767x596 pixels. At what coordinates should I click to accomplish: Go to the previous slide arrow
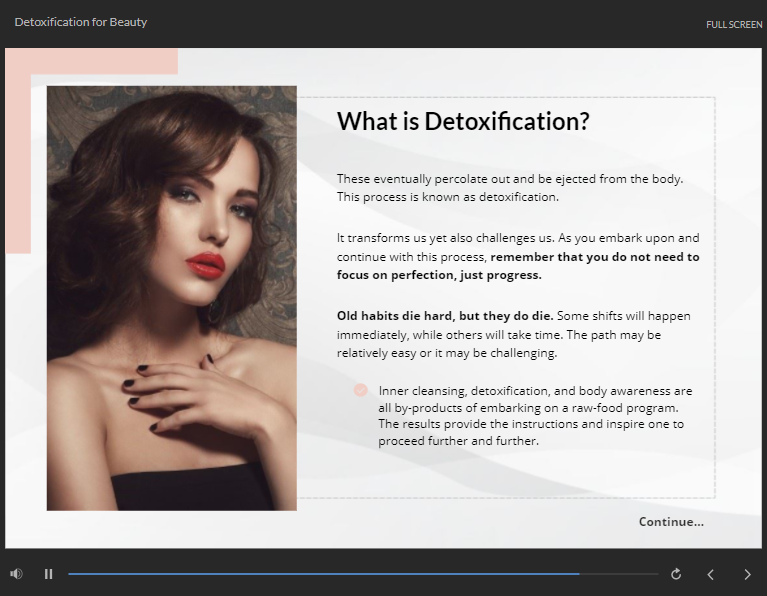click(x=711, y=574)
